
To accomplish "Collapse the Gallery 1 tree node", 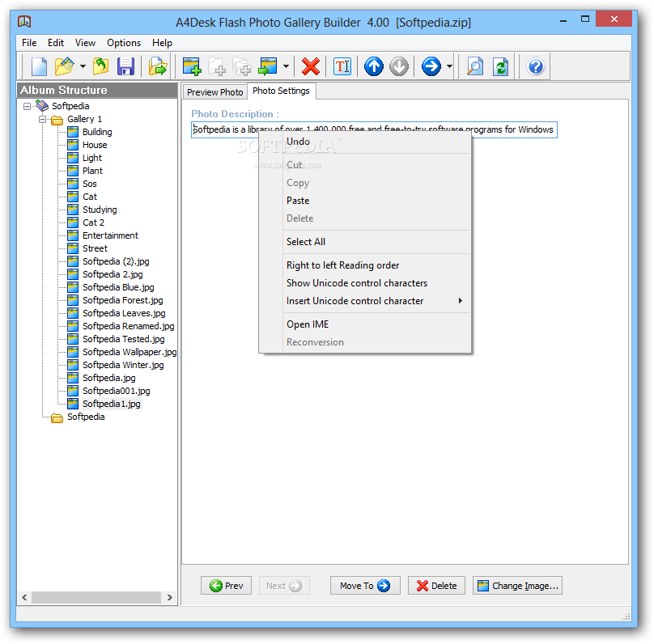I will point(42,119).
